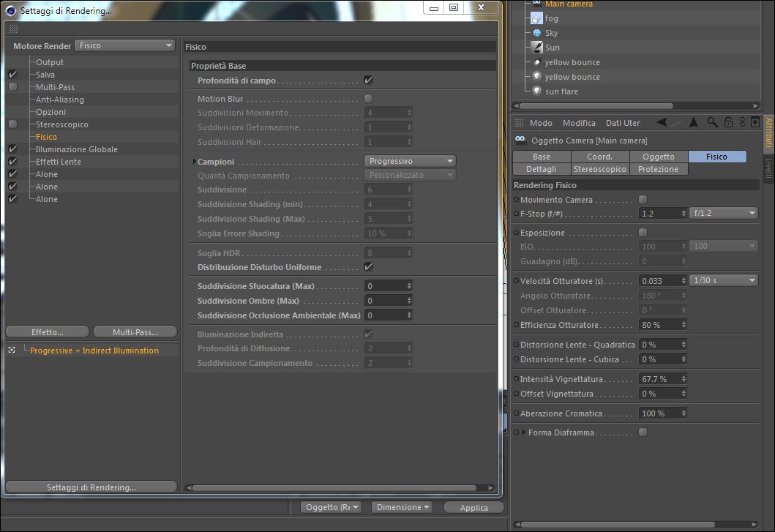775x532 pixels.
Task: Disable the Profondità di campo checkbox
Action: [368, 80]
